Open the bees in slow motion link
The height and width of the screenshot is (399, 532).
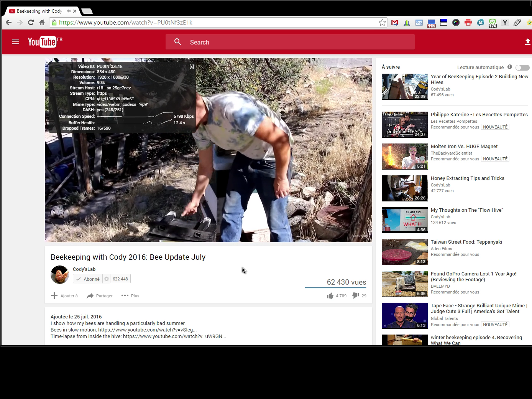147,330
